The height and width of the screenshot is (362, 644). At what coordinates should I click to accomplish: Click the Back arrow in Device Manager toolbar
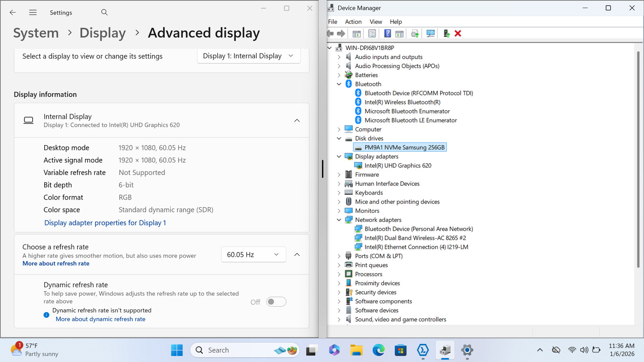tap(330, 33)
